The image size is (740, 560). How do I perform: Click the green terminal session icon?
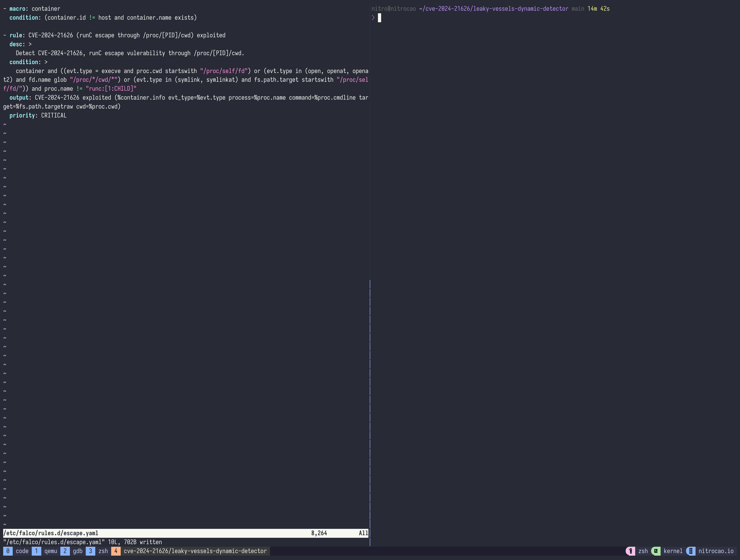pos(656,551)
